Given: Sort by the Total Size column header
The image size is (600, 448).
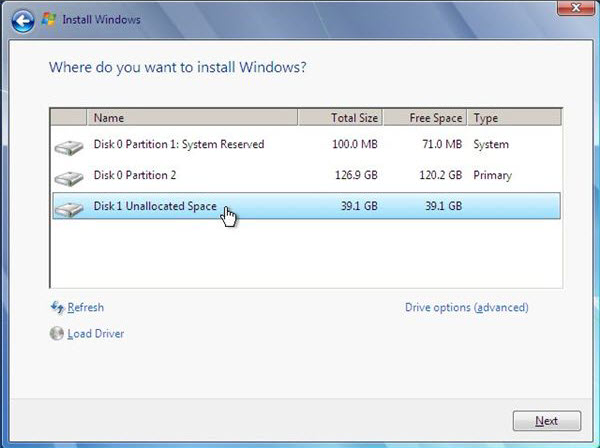Looking at the screenshot, I should (x=340, y=117).
